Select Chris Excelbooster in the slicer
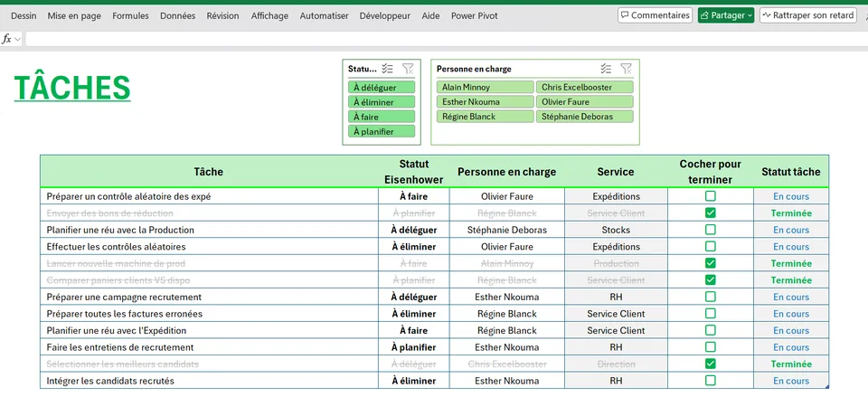Image resolution: width=868 pixels, height=416 pixels. pos(585,88)
